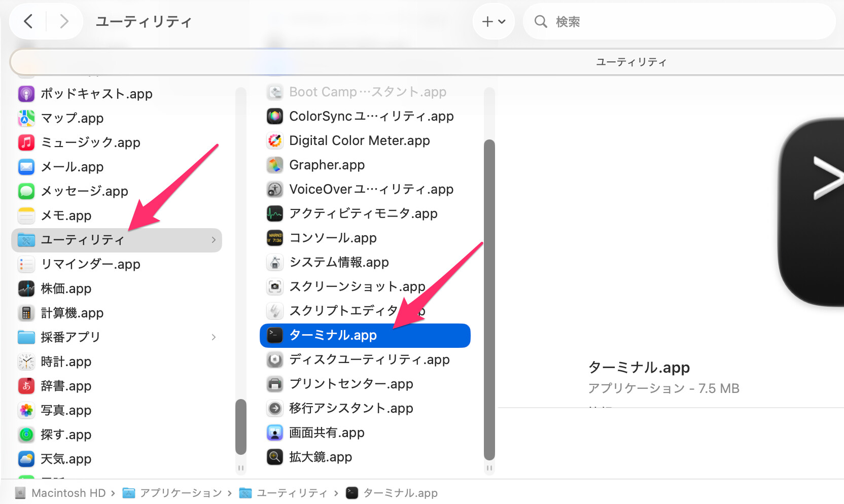
Task: Click アプリケーション in the path bar
Action: tap(181, 493)
